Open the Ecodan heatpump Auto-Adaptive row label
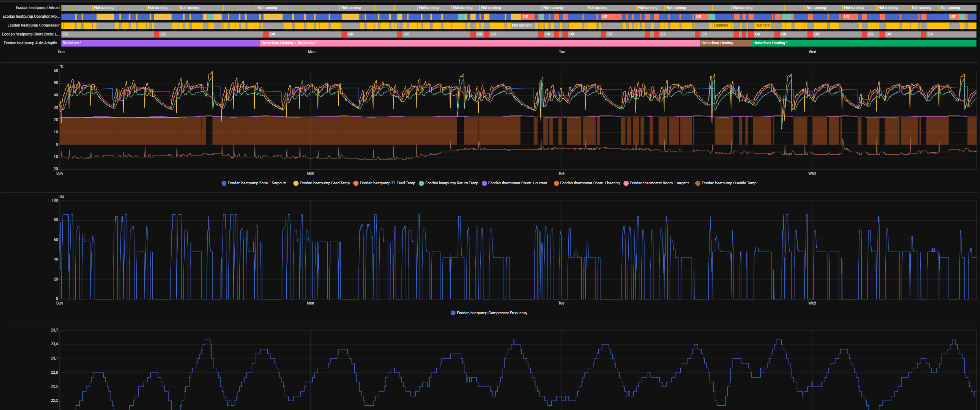 click(32, 43)
